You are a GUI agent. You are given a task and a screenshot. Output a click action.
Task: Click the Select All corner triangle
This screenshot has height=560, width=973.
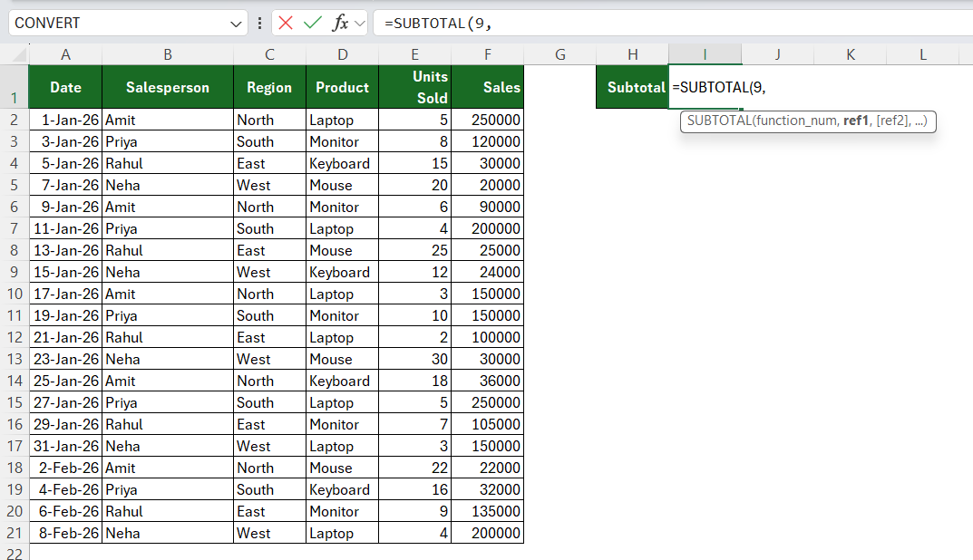pos(20,55)
